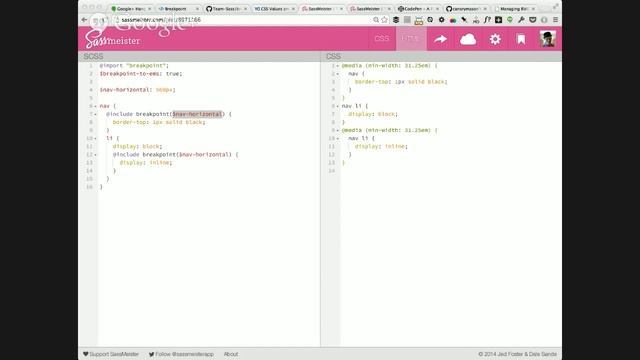Click display: block on SCSS line 11
This screenshot has width=640, height=360.
[x=137, y=147]
